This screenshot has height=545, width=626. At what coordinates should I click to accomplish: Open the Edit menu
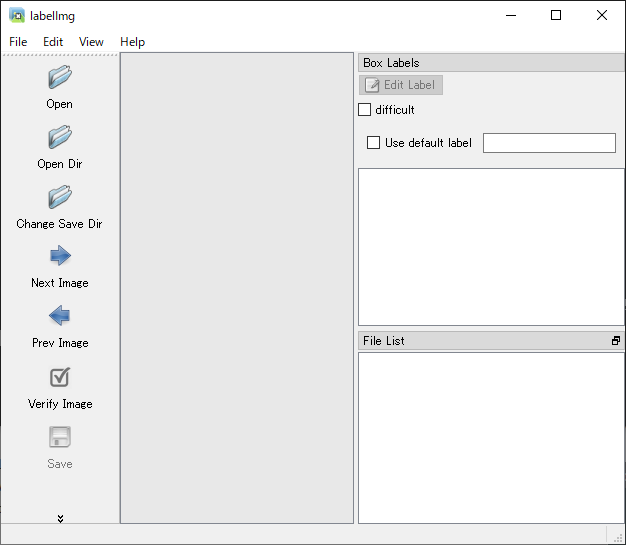53,42
